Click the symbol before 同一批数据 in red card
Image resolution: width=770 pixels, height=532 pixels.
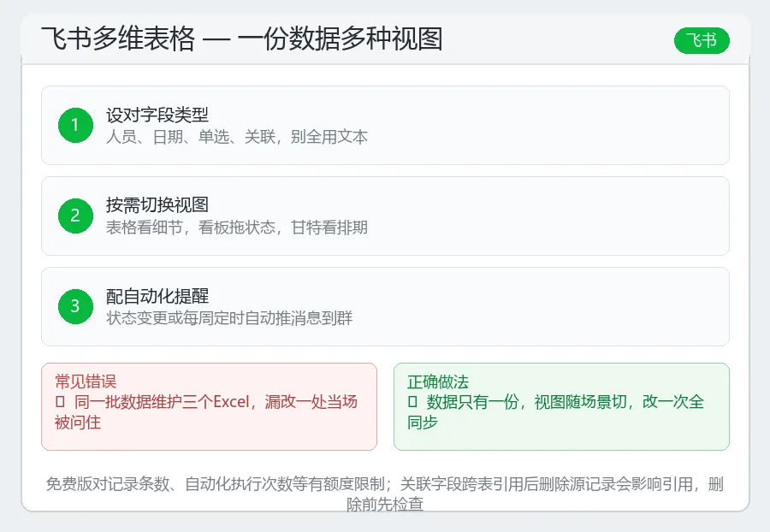[x=60, y=403]
